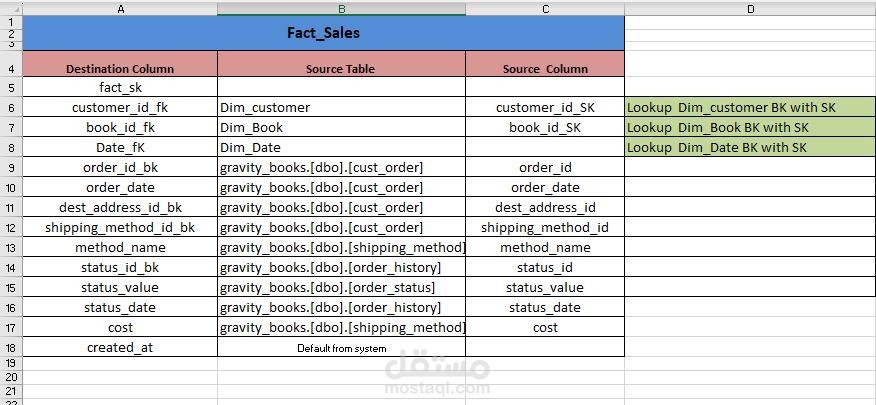The image size is (876, 405).
Task: Select the row 18 header
Action: point(10,347)
